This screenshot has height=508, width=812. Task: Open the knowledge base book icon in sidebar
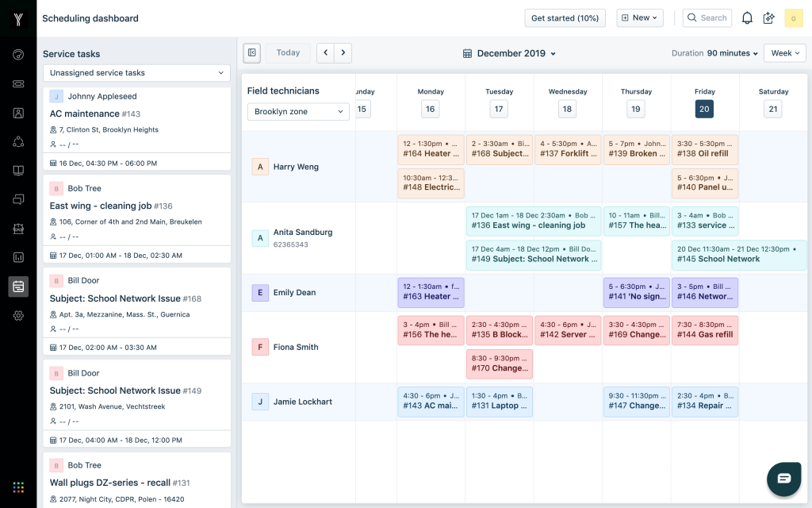coord(18,170)
